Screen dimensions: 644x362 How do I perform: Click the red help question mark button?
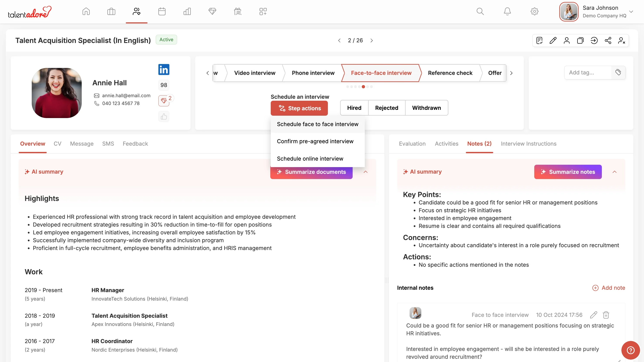(x=630, y=350)
